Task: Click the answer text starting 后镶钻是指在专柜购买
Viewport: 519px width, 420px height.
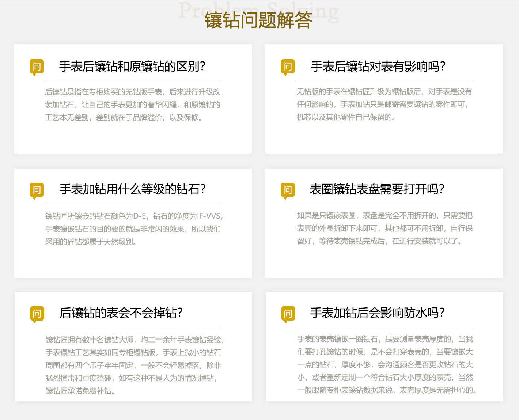Action: click(133, 105)
